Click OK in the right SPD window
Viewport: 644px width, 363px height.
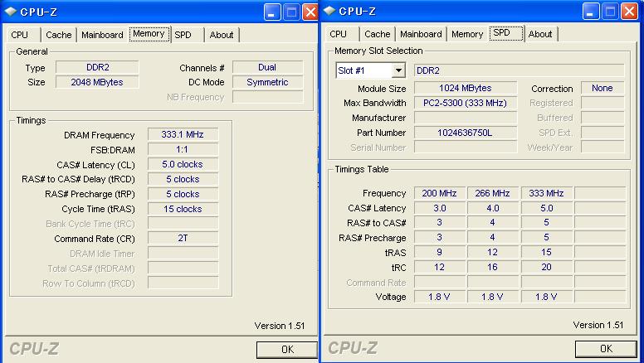[x=606, y=349]
